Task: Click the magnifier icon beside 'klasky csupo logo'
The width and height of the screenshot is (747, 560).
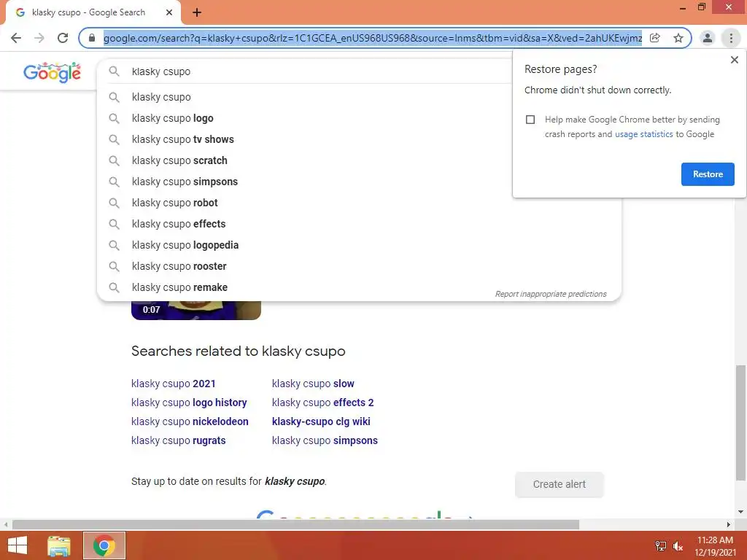Action: 114,118
